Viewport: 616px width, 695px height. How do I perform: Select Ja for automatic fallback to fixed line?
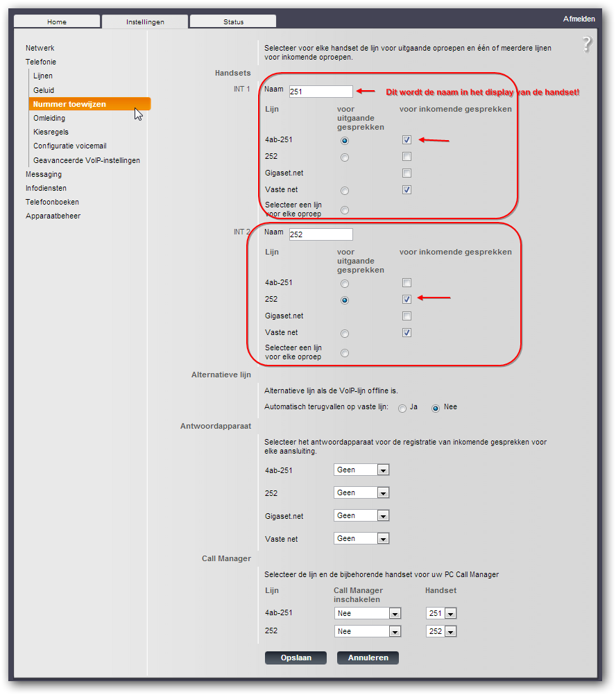coord(402,409)
